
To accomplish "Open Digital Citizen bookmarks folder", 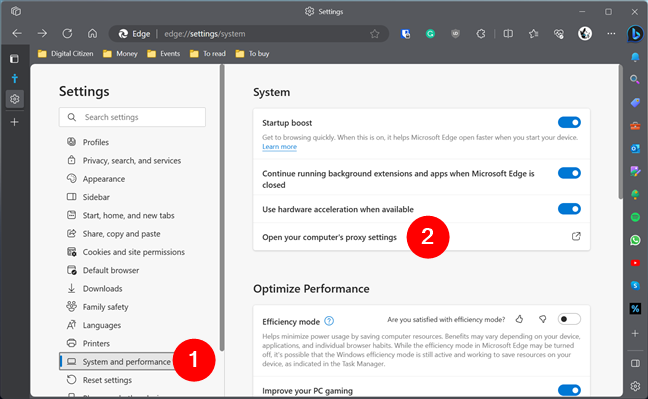I will pyautogui.click(x=65, y=53).
